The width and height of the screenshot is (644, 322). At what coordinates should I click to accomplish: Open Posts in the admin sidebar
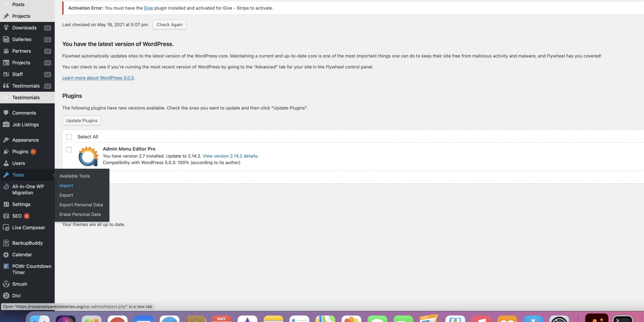pos(18,4)
